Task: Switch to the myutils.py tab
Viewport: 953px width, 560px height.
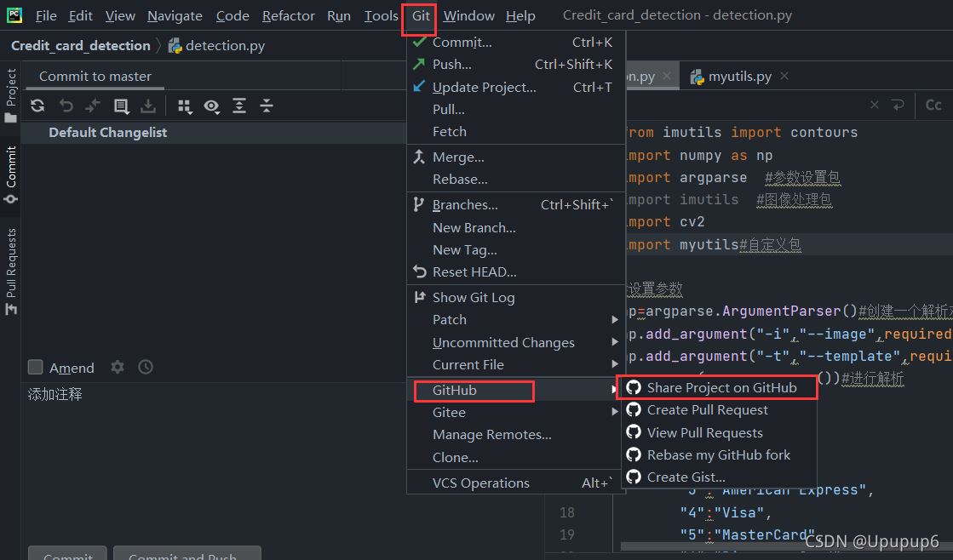Action: (x=738, y=77)
